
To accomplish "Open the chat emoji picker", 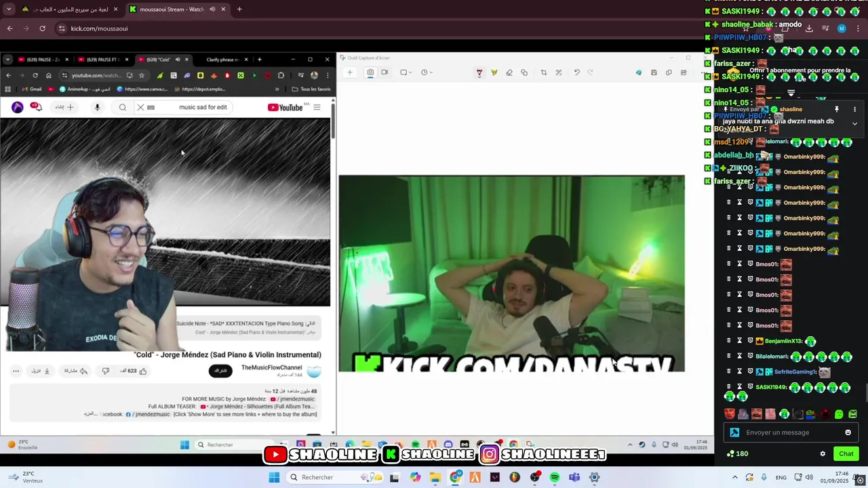I will click(x=848, y=432).
